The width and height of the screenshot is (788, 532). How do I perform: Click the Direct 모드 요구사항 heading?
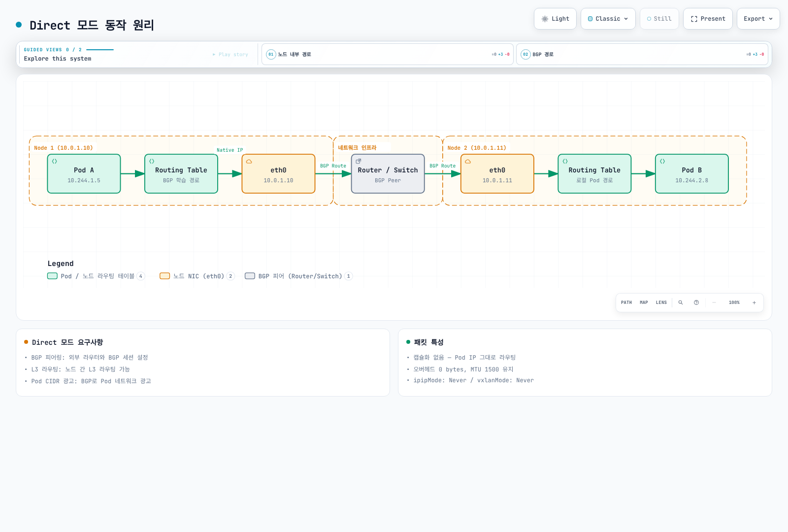[67, 342]
